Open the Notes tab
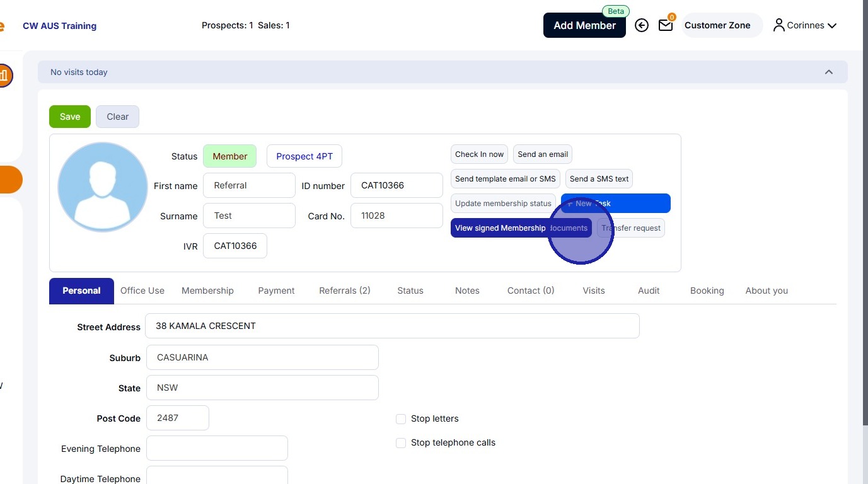The width and height of the screenshot is (868, 484). pos(467,291)
